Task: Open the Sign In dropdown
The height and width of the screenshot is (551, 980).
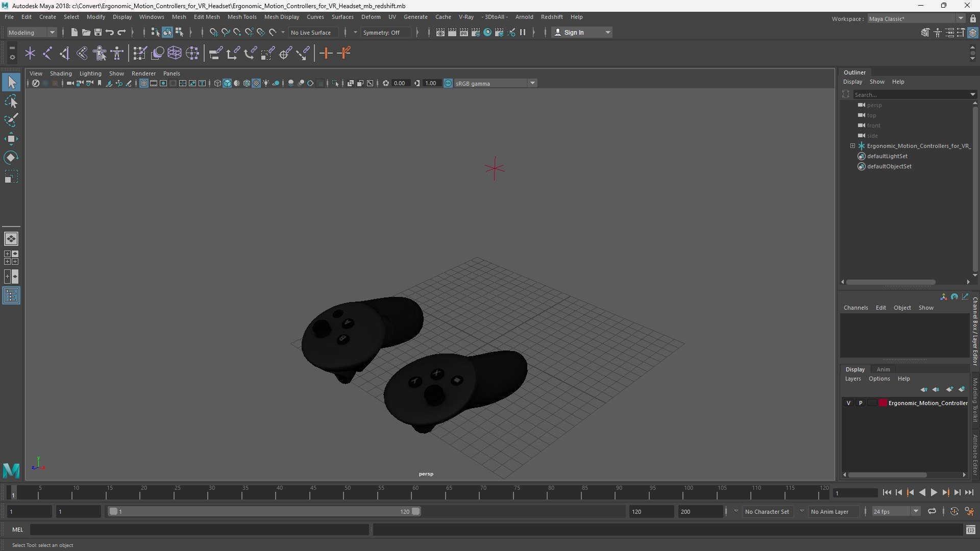Action: pyautogui.click(x=582, y=32)
